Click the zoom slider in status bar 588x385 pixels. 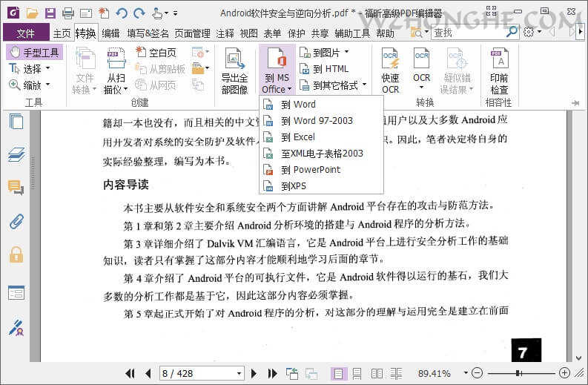[x=521, y=373]
